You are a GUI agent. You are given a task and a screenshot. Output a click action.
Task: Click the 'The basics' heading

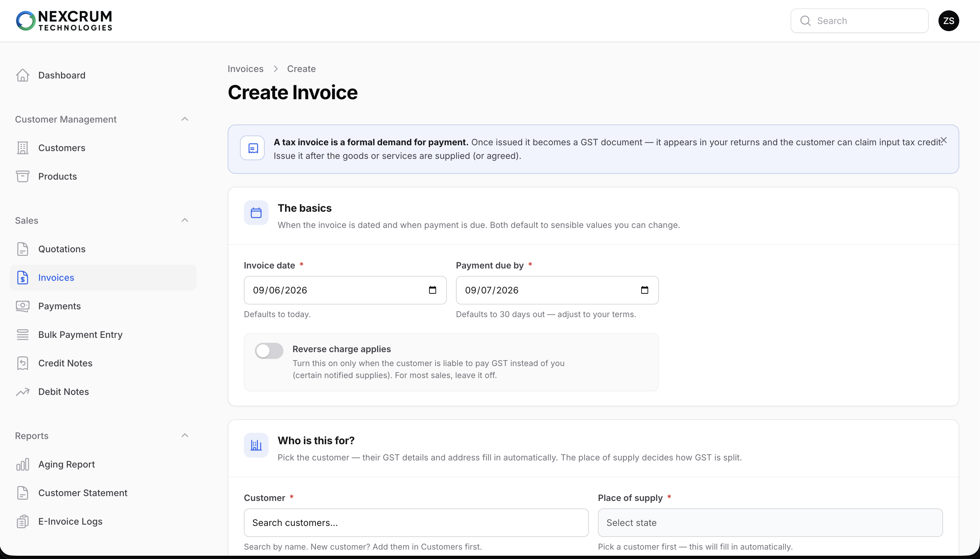(x=305, y=208)
